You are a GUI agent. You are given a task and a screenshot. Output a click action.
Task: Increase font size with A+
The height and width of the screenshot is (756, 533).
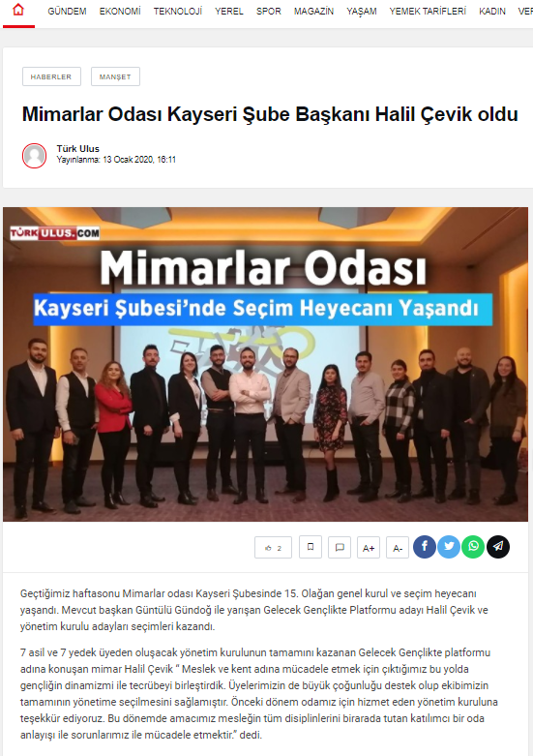pyautogui.click(x=369, y=547)
